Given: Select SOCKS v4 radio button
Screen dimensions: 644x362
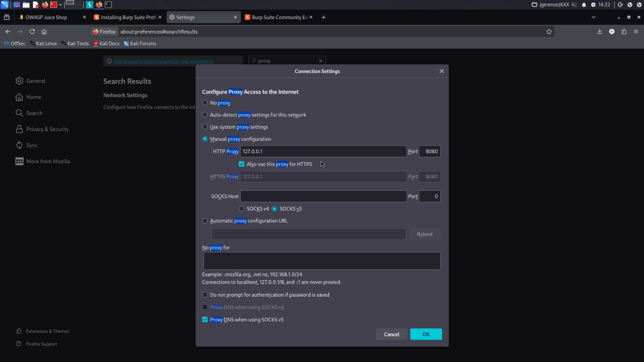Looking at the screenshot, I should [x=241, y=209].
